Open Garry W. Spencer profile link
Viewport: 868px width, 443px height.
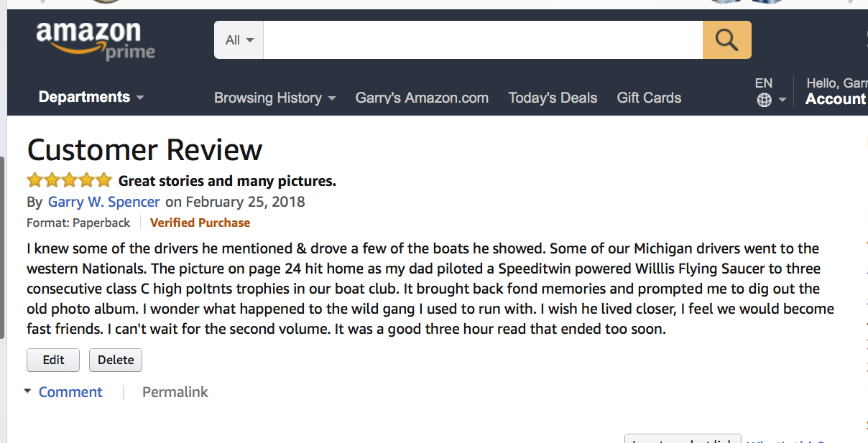(104, 202)
